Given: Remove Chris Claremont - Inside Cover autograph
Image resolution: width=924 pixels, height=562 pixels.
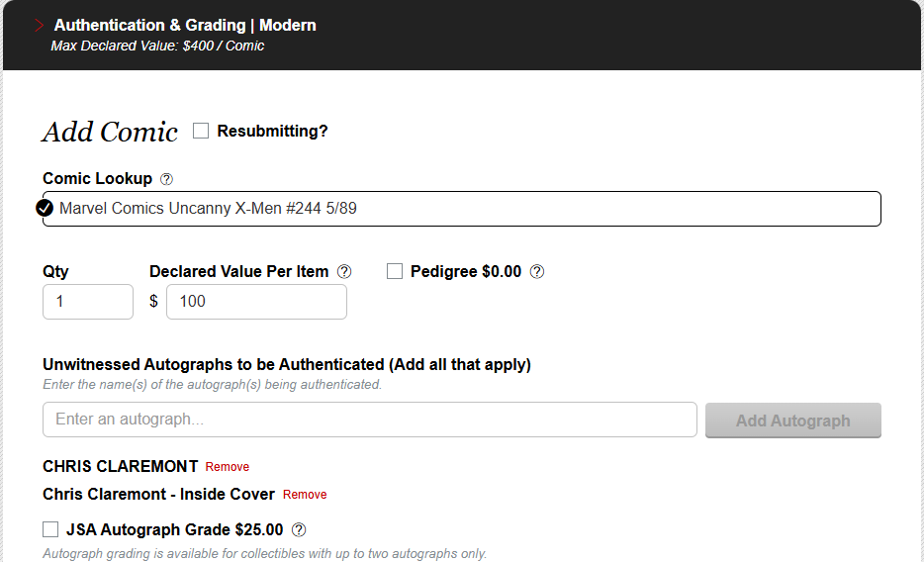Looking at the screenshot, I should (x=305, y=495).
